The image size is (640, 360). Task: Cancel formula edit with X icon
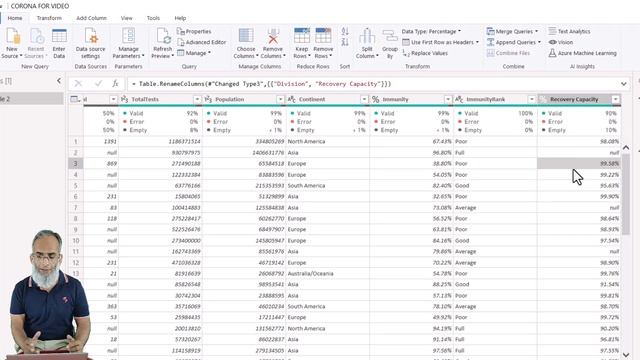(78, 84)
